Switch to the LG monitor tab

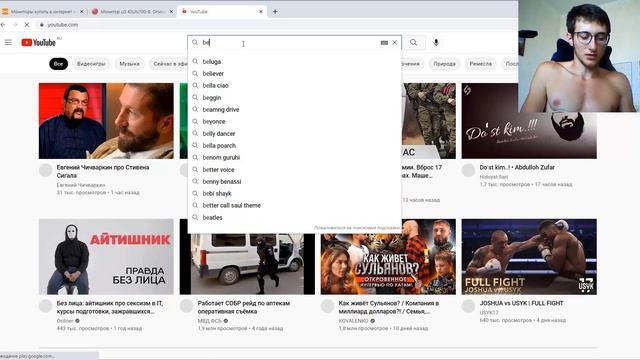(x=133, y=12)
